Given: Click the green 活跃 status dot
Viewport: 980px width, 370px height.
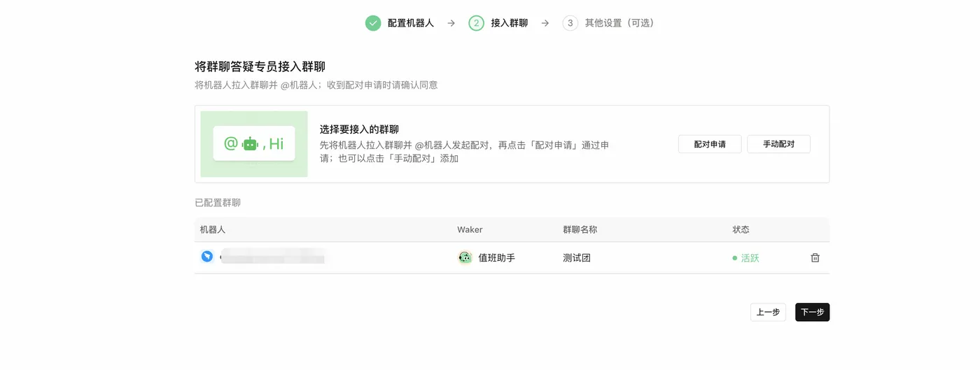Looking at the screenshot, I should (x=735, y=258).
